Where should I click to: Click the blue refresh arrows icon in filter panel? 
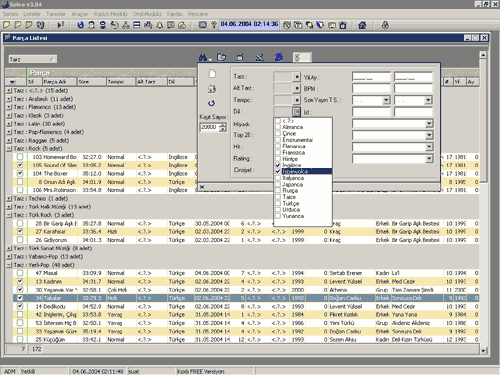click(x=211, y=103)
